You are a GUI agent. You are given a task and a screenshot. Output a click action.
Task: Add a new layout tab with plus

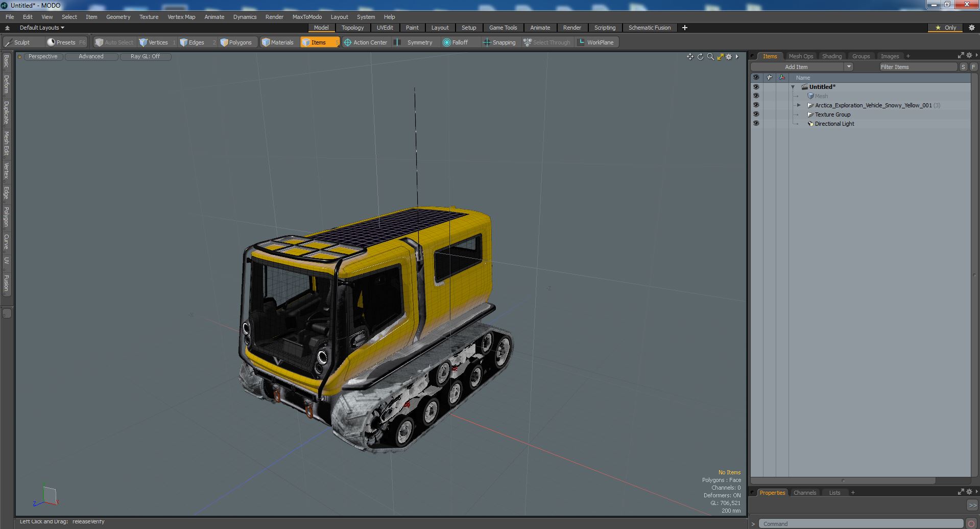pos(685,28)
